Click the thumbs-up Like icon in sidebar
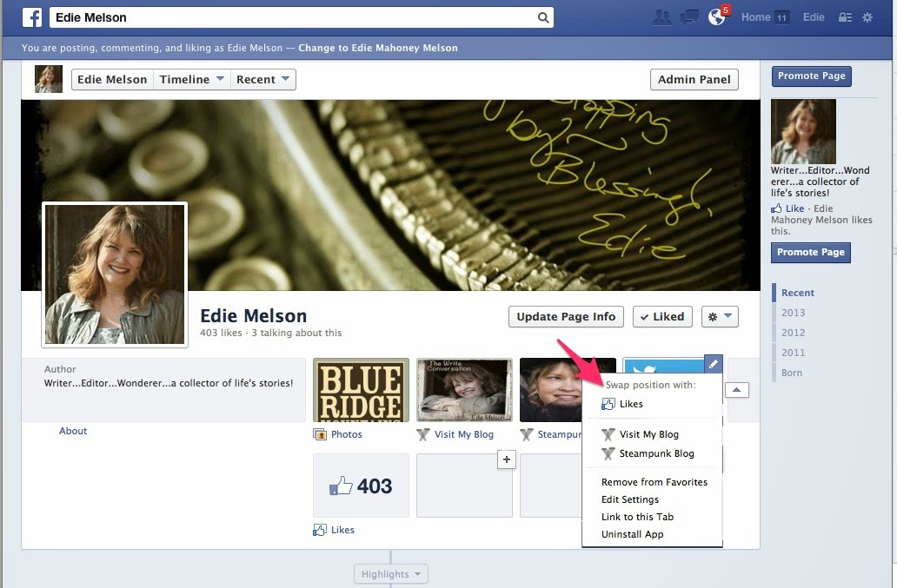The image size is (897, 588). [775, 208]
